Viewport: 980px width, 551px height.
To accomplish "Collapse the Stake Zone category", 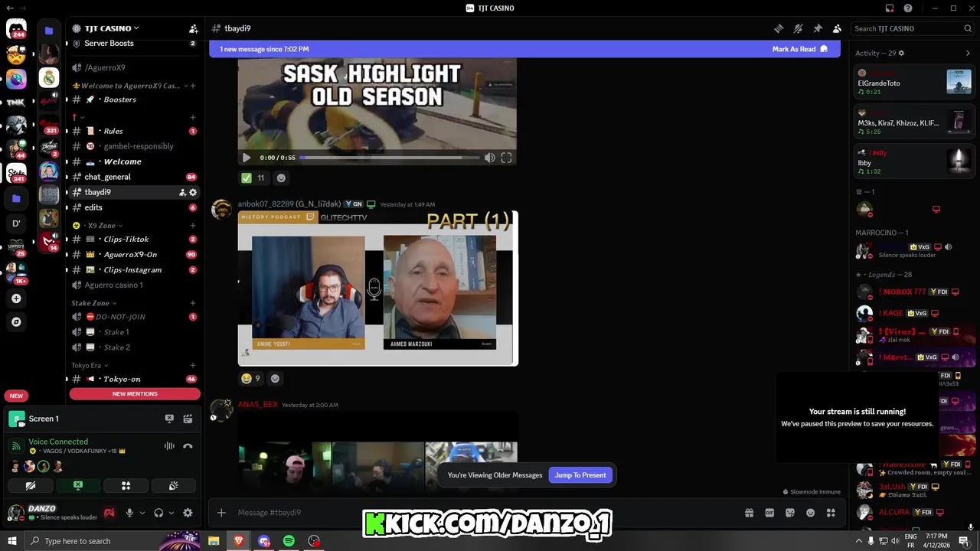I will [94, 303].
